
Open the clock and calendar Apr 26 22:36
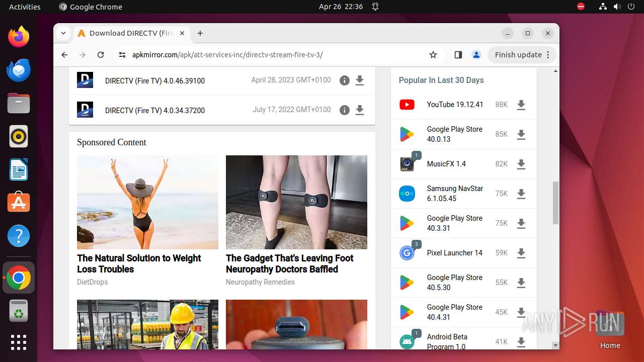click(x=341, y=7)
